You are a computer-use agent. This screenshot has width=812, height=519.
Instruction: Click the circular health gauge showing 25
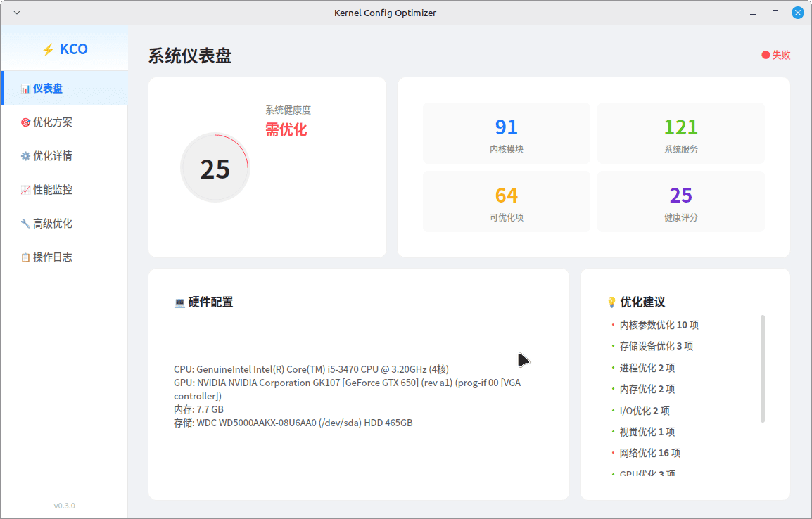pos(215,167)
